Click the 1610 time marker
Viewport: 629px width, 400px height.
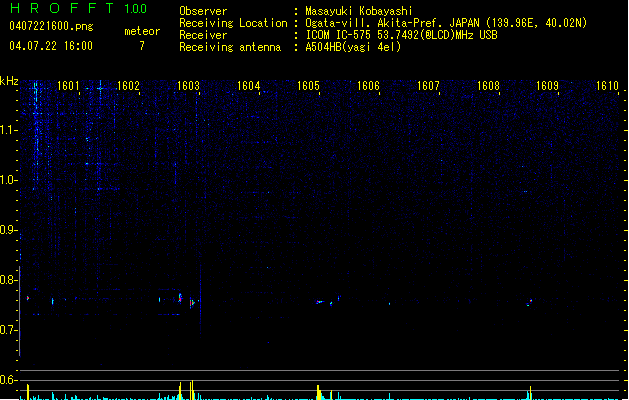[607, 86]
